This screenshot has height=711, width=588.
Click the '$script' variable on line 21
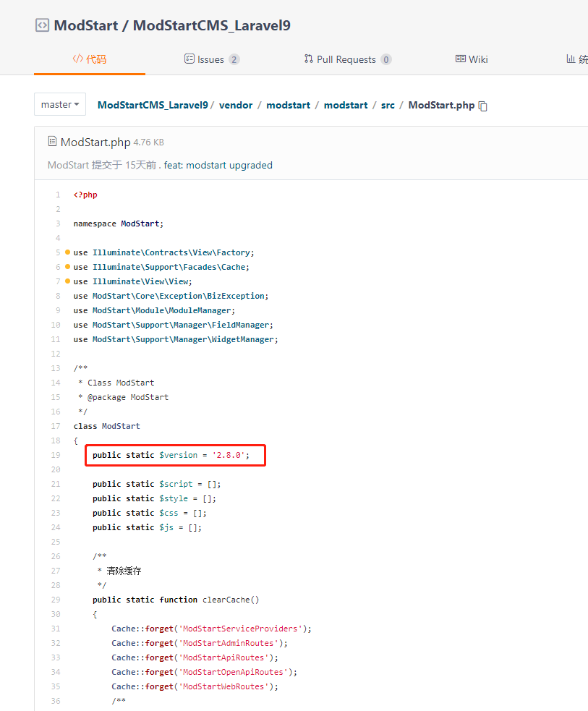[176, 484]
